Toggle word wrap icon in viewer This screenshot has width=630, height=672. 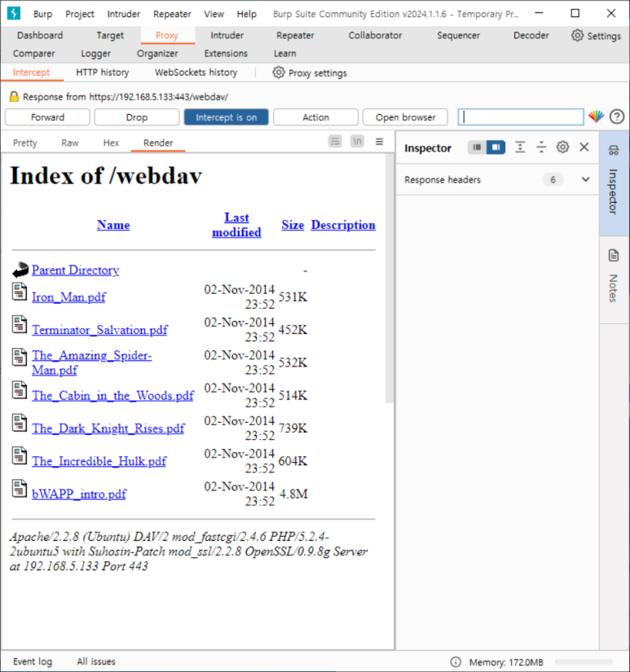click(x=335, y=142)
